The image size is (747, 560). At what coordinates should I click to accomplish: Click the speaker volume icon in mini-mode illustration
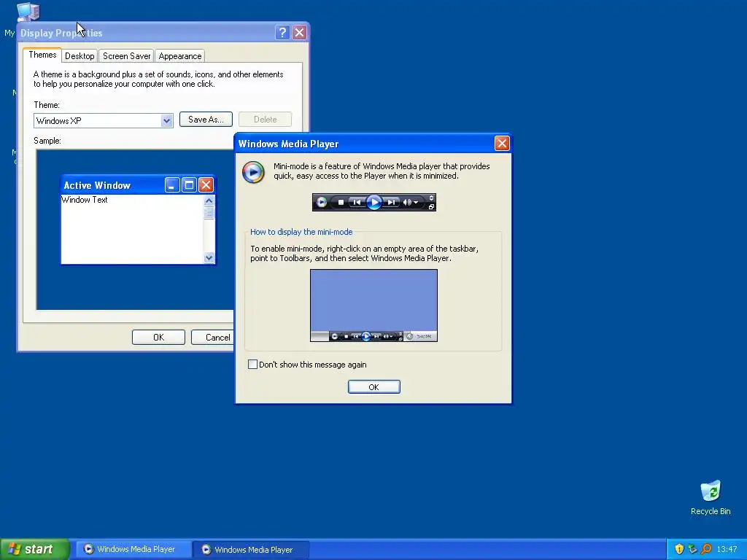point(407,203)
